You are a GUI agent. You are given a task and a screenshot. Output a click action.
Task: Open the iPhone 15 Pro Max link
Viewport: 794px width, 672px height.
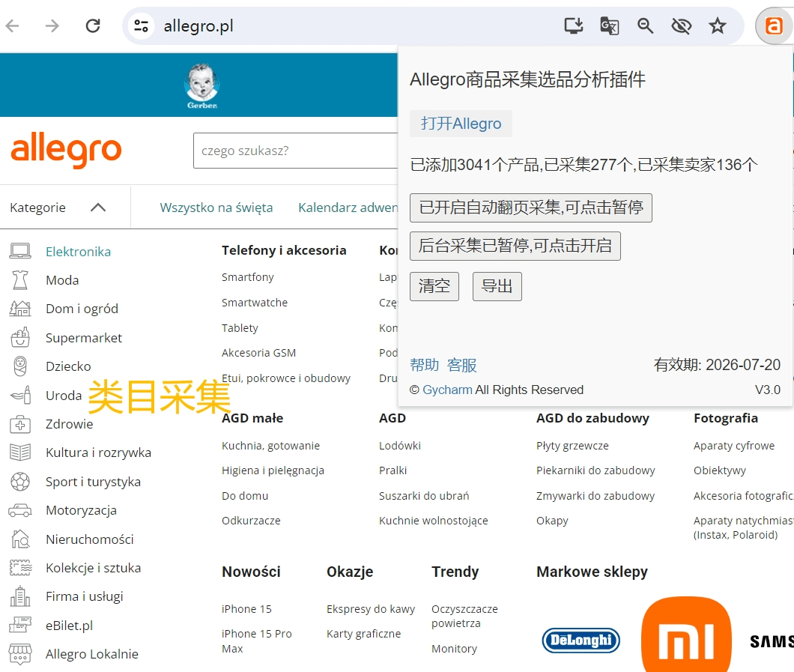pyautogui.click(x=257, y=641)
